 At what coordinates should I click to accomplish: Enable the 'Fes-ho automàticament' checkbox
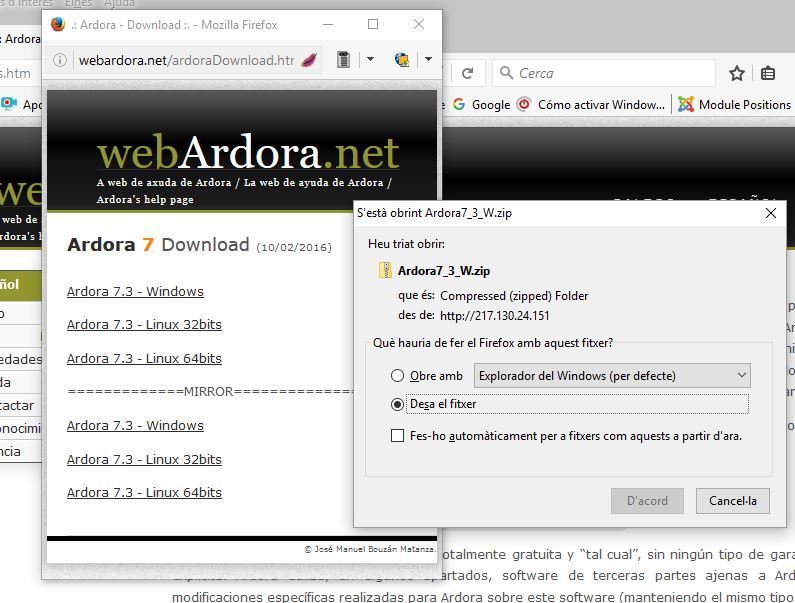398,436
